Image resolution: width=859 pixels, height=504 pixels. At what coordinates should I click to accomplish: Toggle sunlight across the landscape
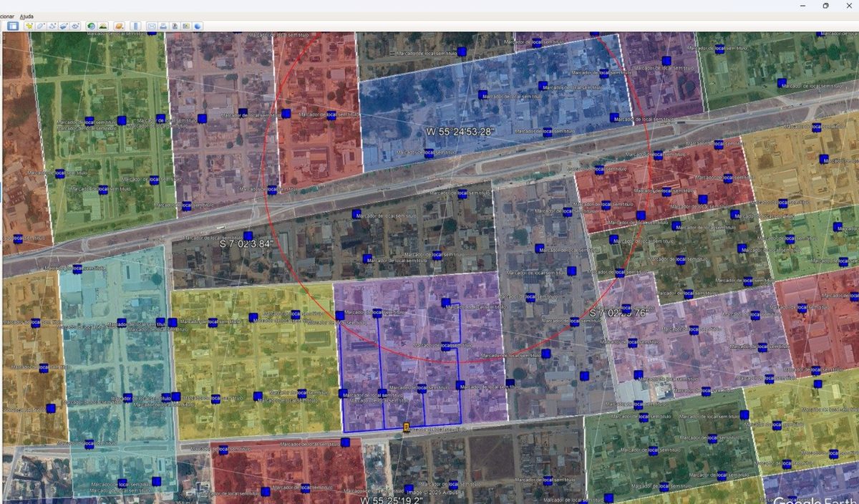[x=103, y=26]
